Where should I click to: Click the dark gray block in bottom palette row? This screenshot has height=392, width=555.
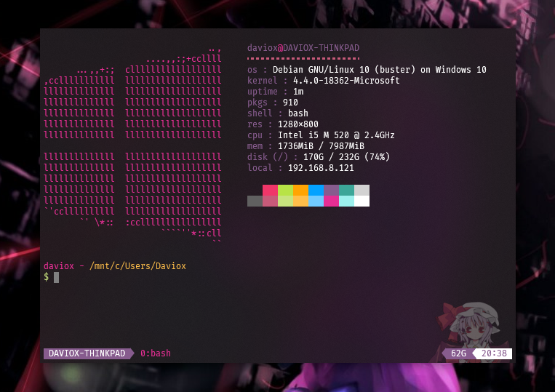tap(255, 201)
